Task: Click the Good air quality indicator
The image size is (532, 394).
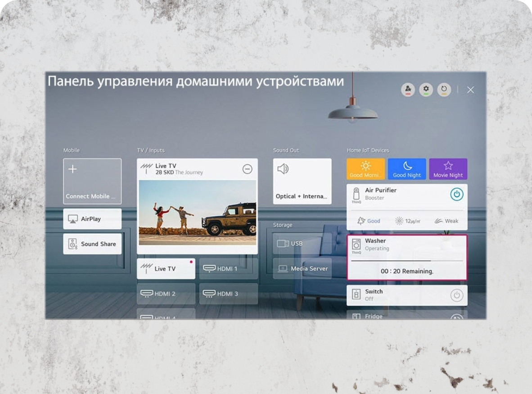Action: coord(369,221)
